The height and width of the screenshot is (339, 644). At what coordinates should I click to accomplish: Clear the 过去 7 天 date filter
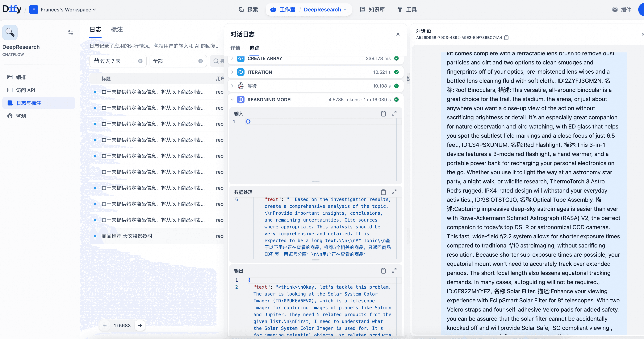click(140, 61)
